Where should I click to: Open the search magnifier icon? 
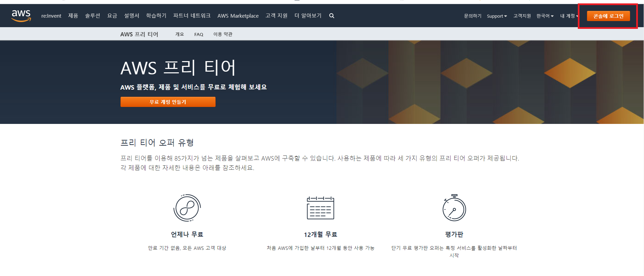332,16
